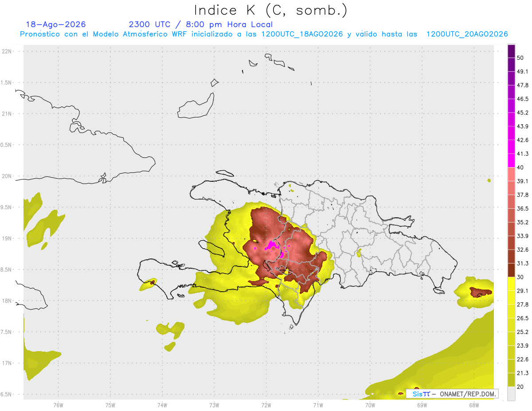Click the colorbar value "22.6"

523,359
